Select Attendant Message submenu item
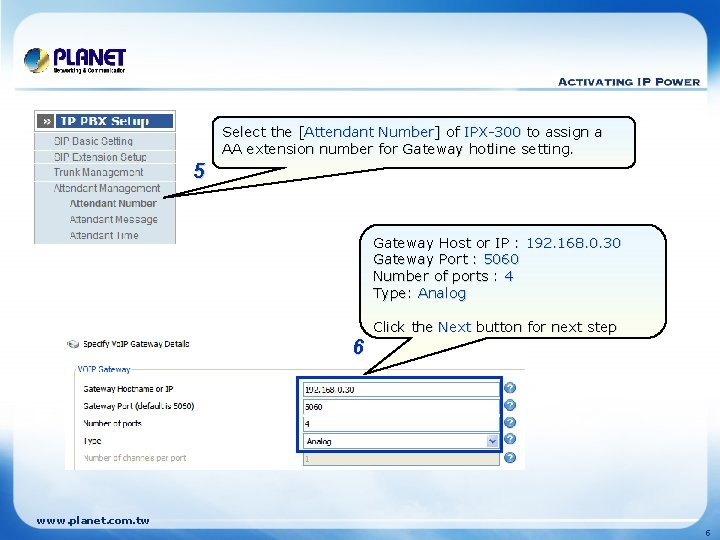This screenshot has height=540, width=720. tap(113, 219)
